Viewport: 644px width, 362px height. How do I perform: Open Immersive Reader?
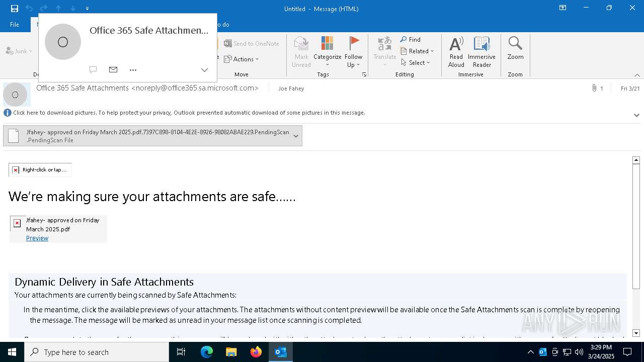[x=482, y=51]
